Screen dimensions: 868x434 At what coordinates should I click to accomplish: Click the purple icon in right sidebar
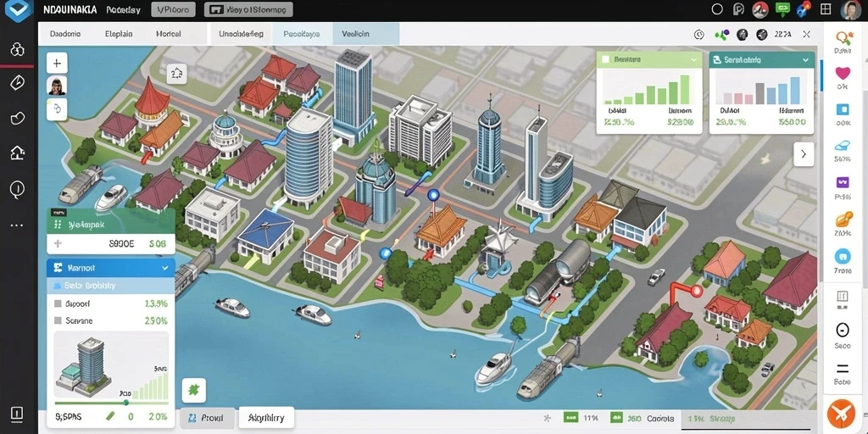pos(843,182)
